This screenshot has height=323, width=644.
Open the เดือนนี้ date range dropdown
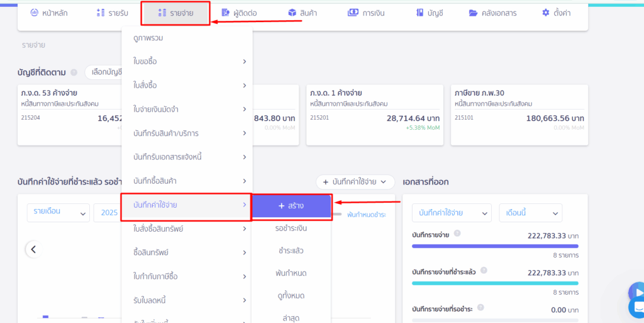[x=530, y=213]
